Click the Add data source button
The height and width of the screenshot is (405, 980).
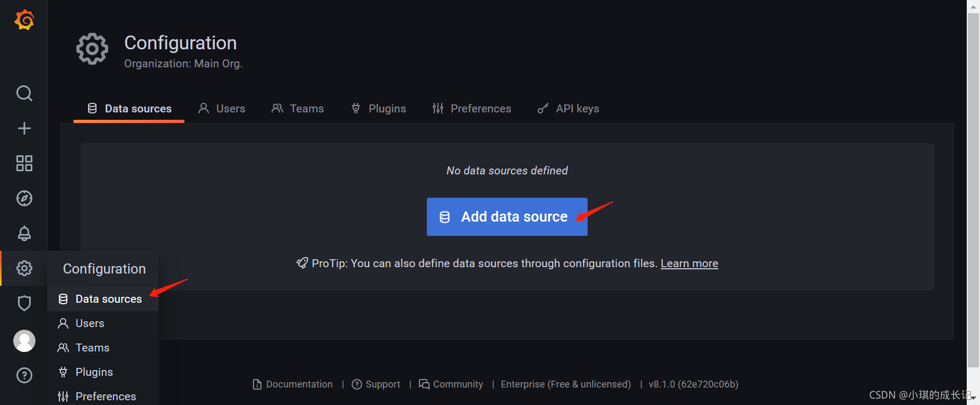(507, 217)
